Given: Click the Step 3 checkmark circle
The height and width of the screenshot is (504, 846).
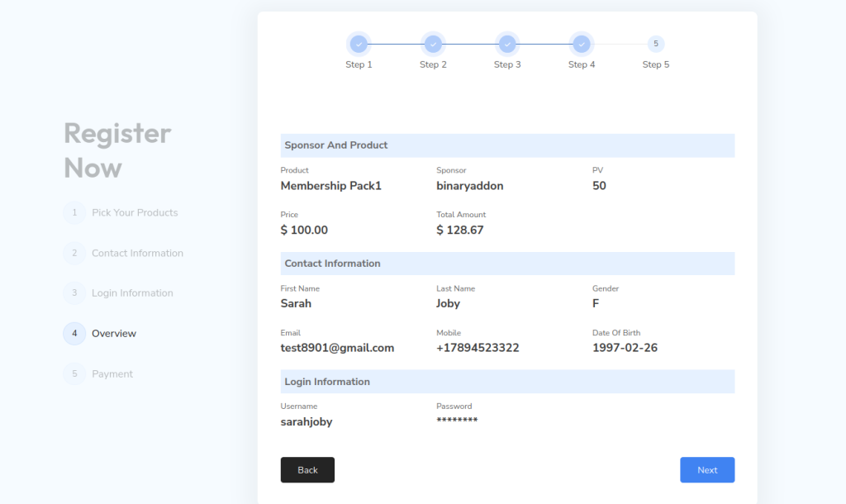Looking at the screenshot, I should 507,44.
